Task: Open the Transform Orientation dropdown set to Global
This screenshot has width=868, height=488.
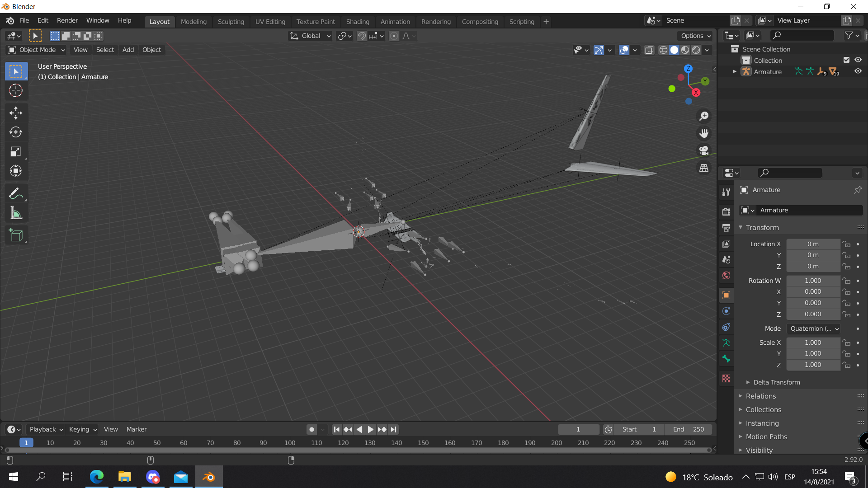Action: point(310,36)
